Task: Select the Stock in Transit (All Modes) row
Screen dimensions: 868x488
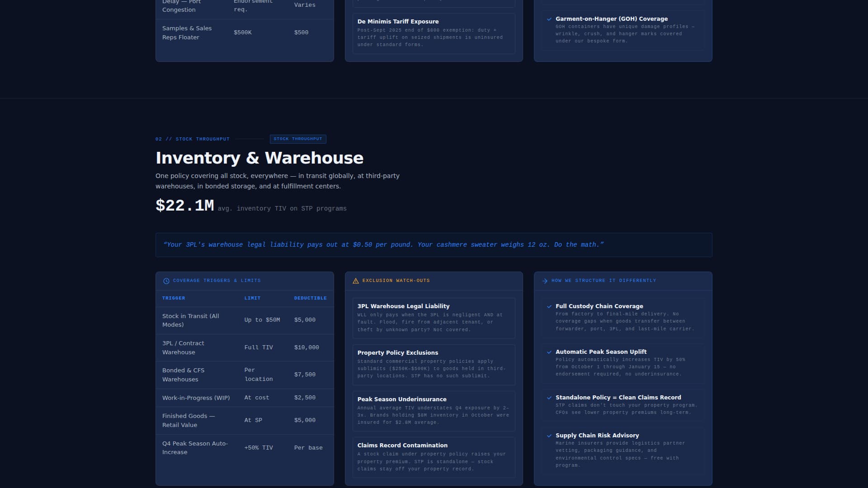Action: [x=245, y=320]
